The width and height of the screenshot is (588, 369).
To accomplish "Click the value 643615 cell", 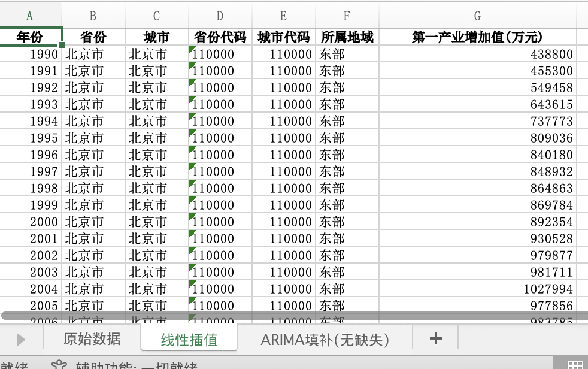I will 477,104.
